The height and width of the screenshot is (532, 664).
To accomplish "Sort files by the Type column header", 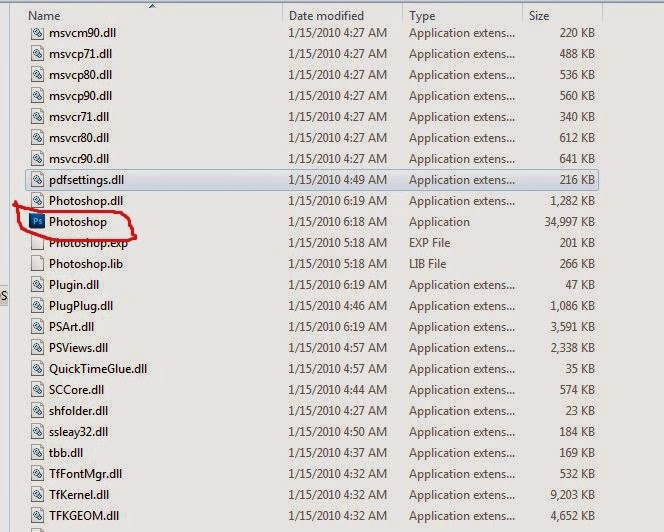I will pyautogui.click(x=422, y=16).
